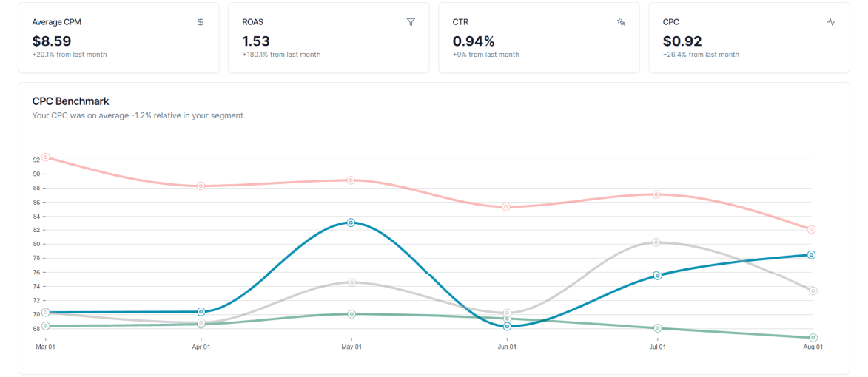
Task: Click the gray line point at May 01
Action: (x=351, y=282)
